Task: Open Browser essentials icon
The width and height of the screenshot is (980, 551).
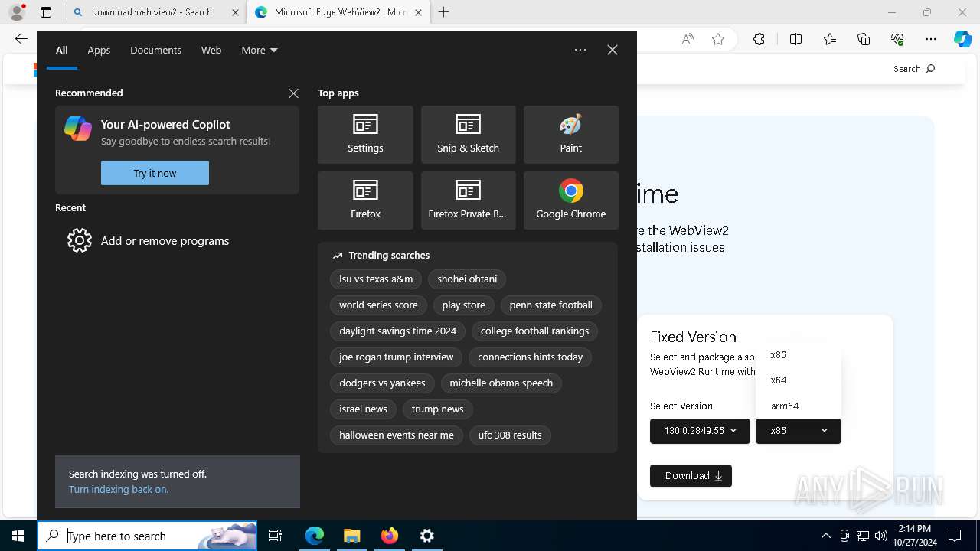Action: (897, 39)
